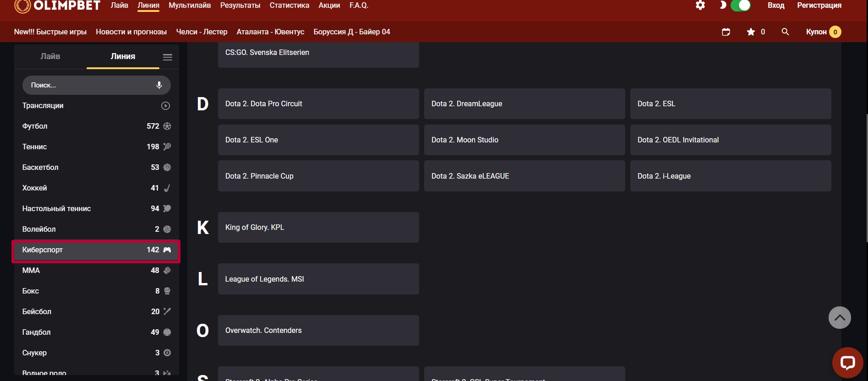
Task: Open the Регистрация link
Action: [819, 5]
